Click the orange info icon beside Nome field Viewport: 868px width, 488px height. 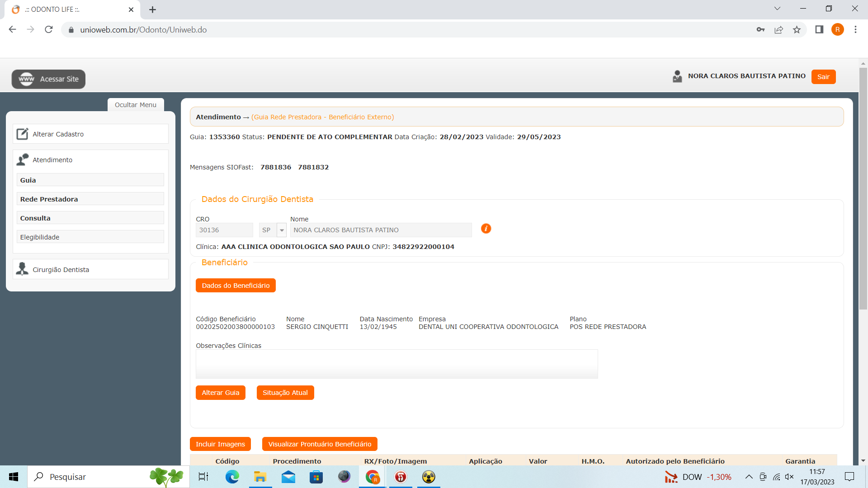pos(486,229)
